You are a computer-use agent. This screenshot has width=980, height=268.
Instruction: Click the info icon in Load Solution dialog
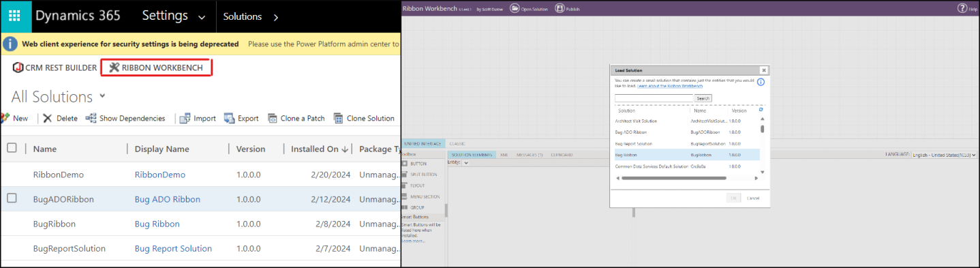pos(761,82)
